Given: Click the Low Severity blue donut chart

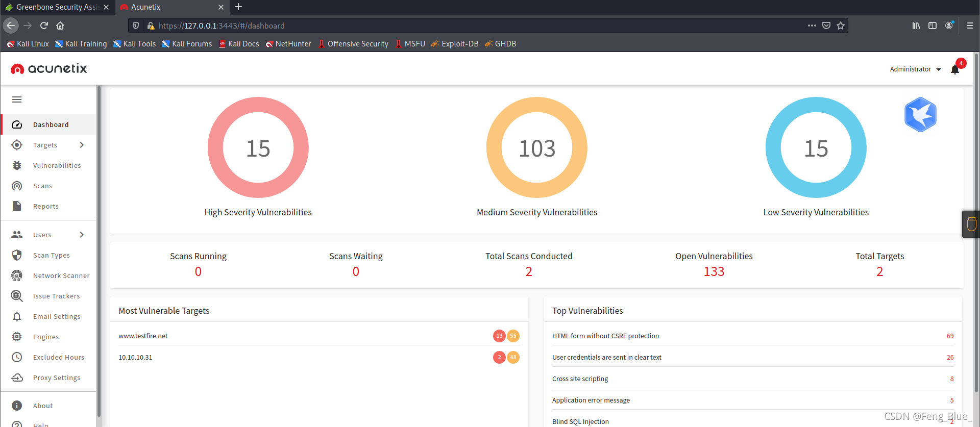Looking at the screenshot, I should (816, 147).
